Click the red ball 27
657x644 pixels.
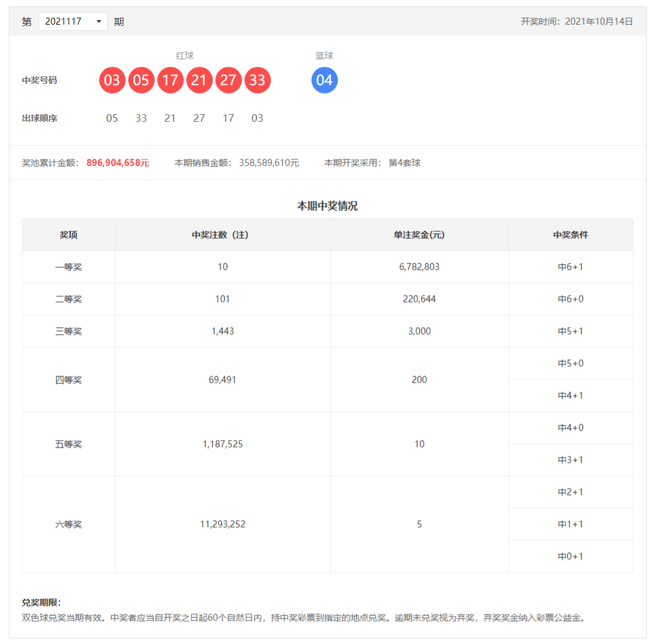tap(228, 80)
